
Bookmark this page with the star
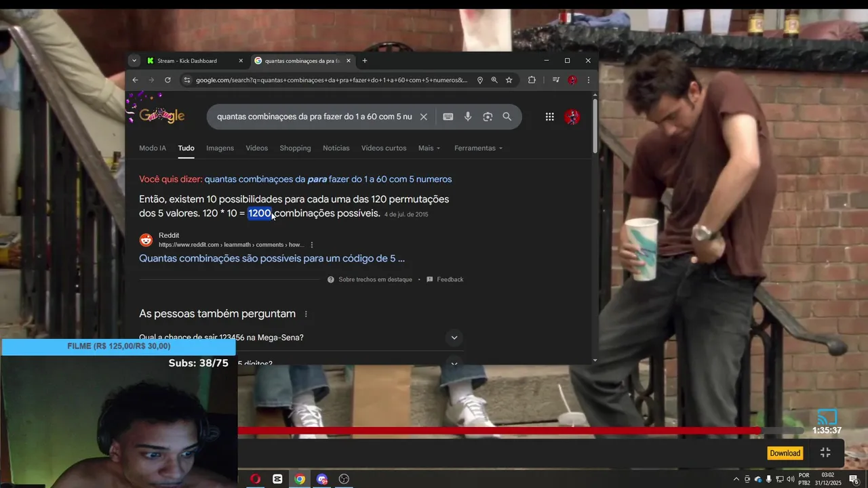point(509,80)
